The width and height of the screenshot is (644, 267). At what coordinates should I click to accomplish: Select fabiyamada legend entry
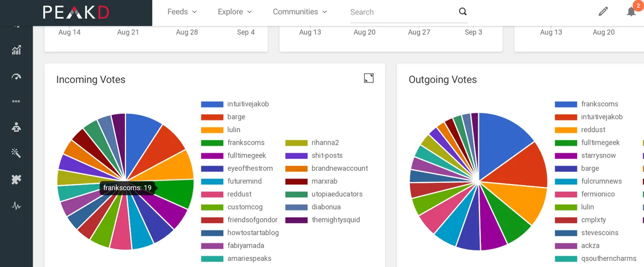click(x=246, y=246)
